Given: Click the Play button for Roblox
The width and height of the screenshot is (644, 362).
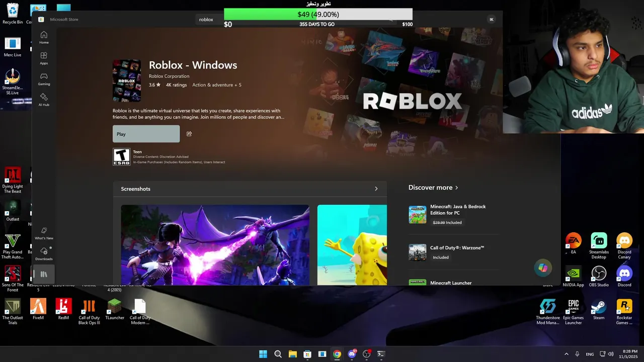Looking at the screenshot, I should pyautogui.click(x=146, y=134).
